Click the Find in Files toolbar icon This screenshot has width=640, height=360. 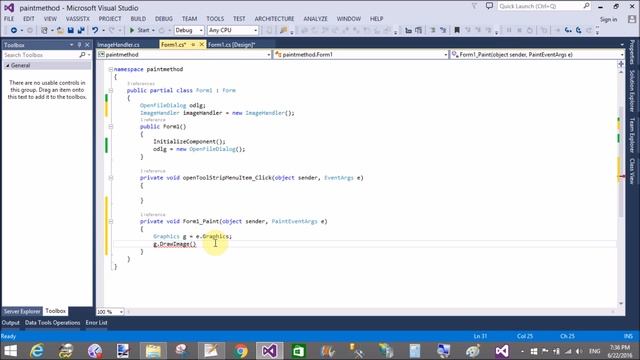tap(283, 30)
